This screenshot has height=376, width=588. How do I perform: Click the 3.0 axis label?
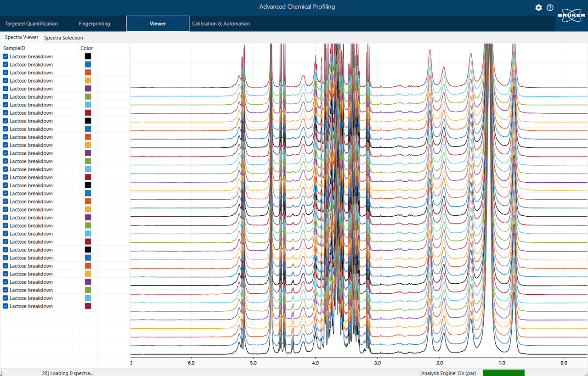378,363
